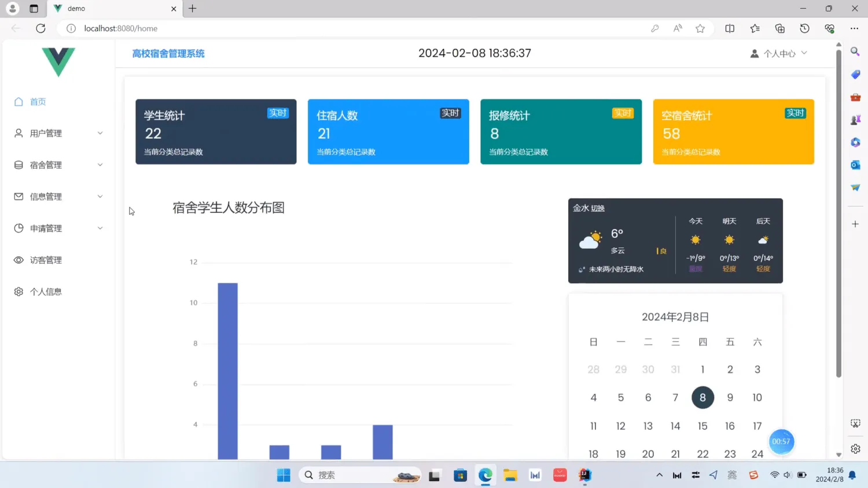The image size is (868, 488).
Task: Click the 高校宿舍管理系统 title link
Action: [168, 53]
